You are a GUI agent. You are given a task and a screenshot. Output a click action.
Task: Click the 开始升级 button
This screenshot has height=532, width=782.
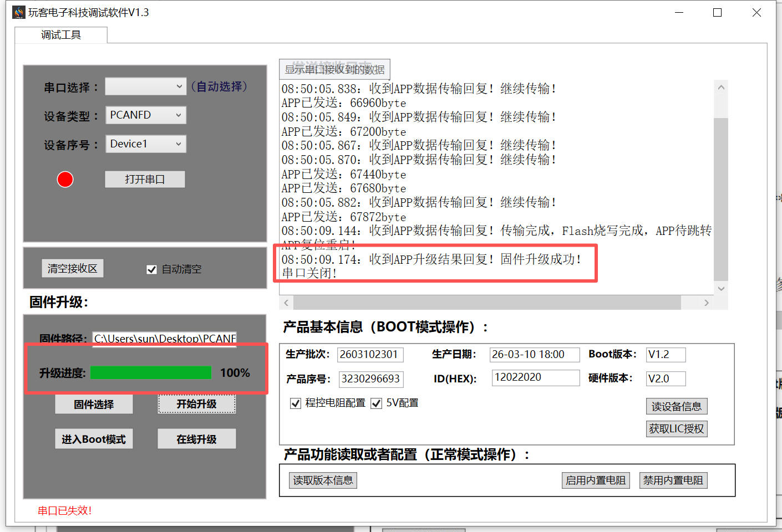[196, 404]
